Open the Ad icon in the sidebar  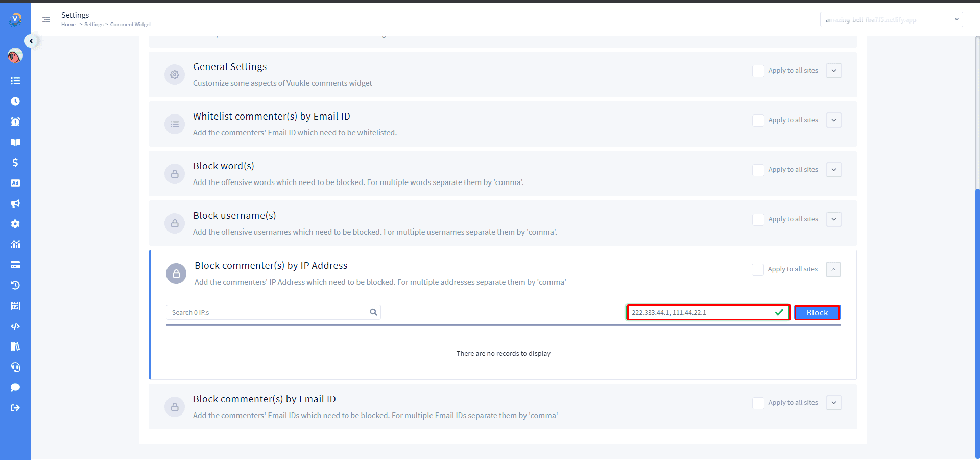click(x=15, y=183)
